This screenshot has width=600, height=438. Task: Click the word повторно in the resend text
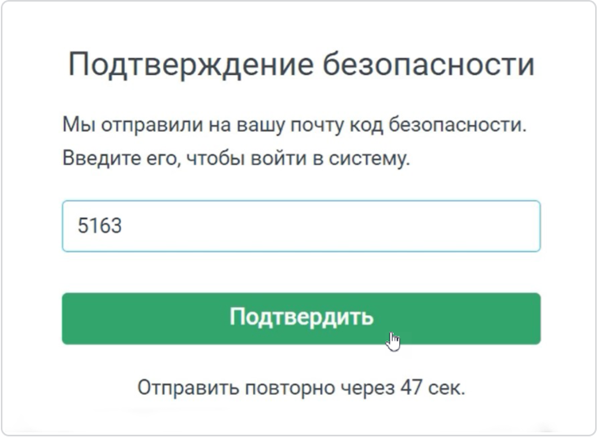(290, 388)
